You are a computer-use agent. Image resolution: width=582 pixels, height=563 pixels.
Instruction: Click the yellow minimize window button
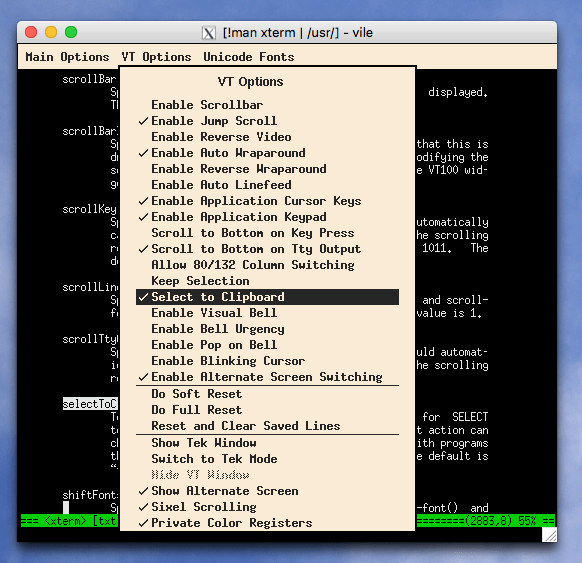(51, 32)
